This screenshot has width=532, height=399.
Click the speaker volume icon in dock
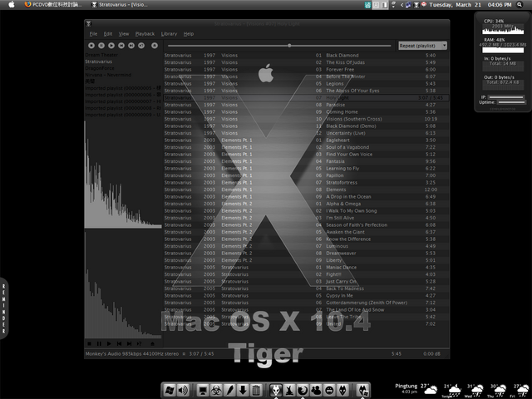pos(184,390)
